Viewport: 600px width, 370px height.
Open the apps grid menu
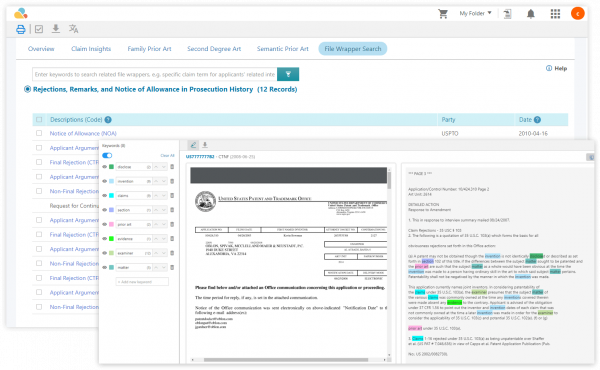coord(555,14)
